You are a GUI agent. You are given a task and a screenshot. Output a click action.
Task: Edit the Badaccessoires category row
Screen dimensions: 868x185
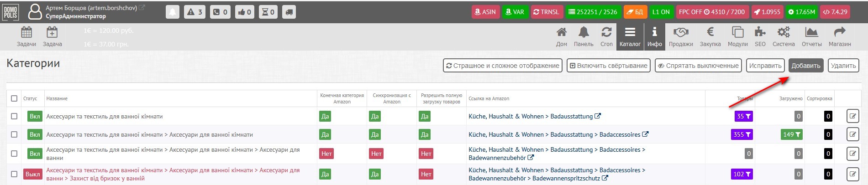point(852,134)
